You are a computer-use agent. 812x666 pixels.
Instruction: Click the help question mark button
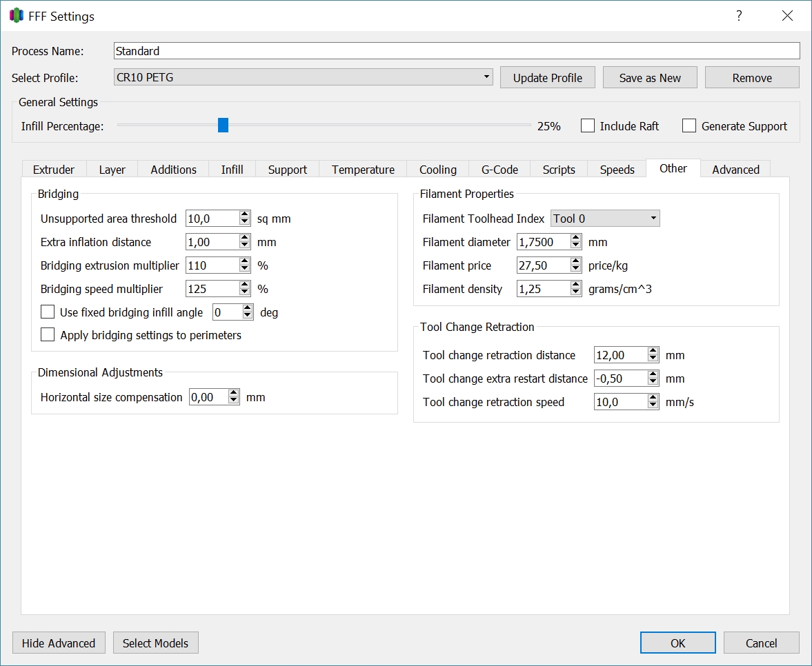[739, 16]
